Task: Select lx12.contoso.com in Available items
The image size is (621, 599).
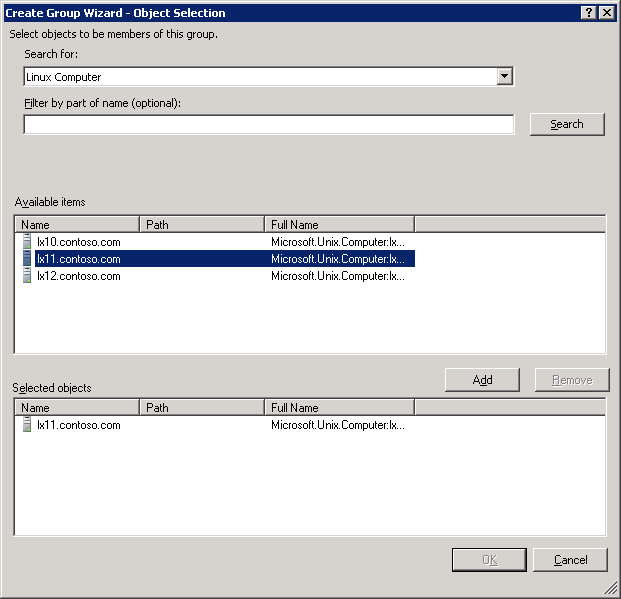Action: [78, 276]
